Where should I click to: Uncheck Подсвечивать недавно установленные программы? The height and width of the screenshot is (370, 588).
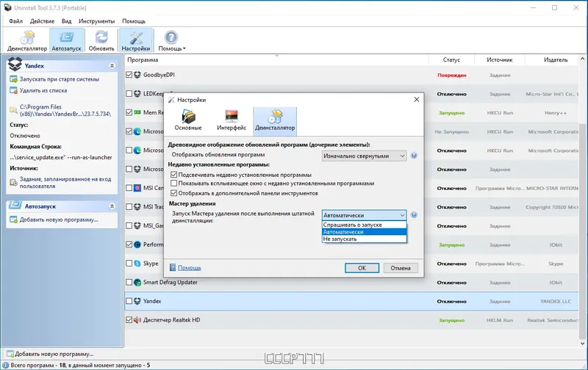point(173,175)
